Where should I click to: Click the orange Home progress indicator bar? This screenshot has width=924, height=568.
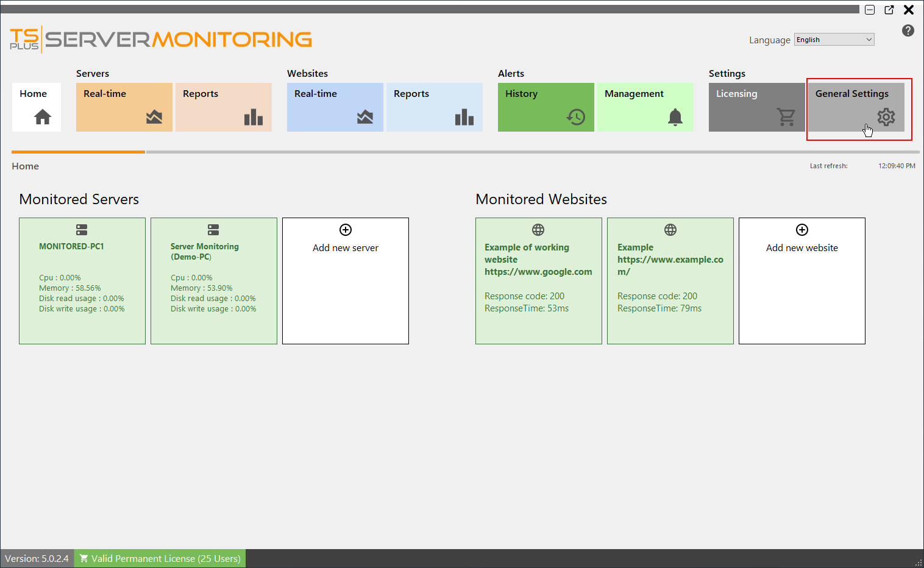pyautogui.click(x=78, y=152)
